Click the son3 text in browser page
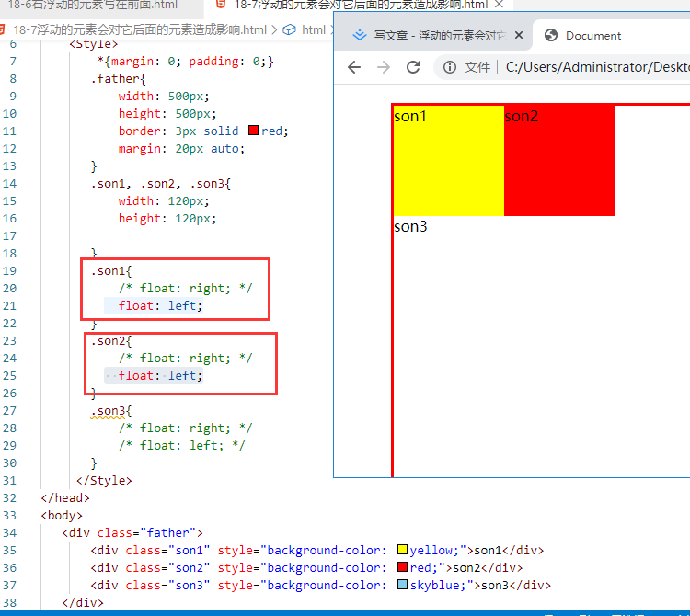The height and width of the screenshot is (616, 690). (x=410, y=226)
